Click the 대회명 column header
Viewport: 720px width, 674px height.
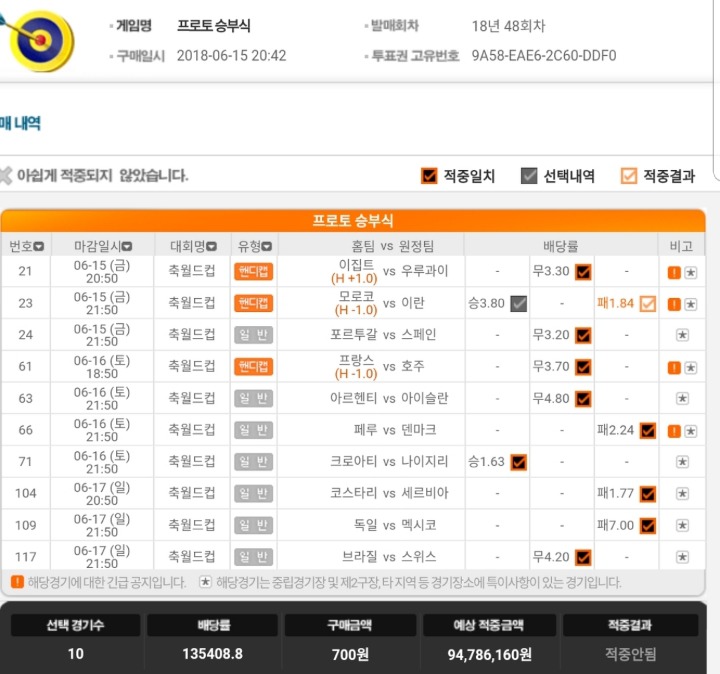click(x=193, y=247)
